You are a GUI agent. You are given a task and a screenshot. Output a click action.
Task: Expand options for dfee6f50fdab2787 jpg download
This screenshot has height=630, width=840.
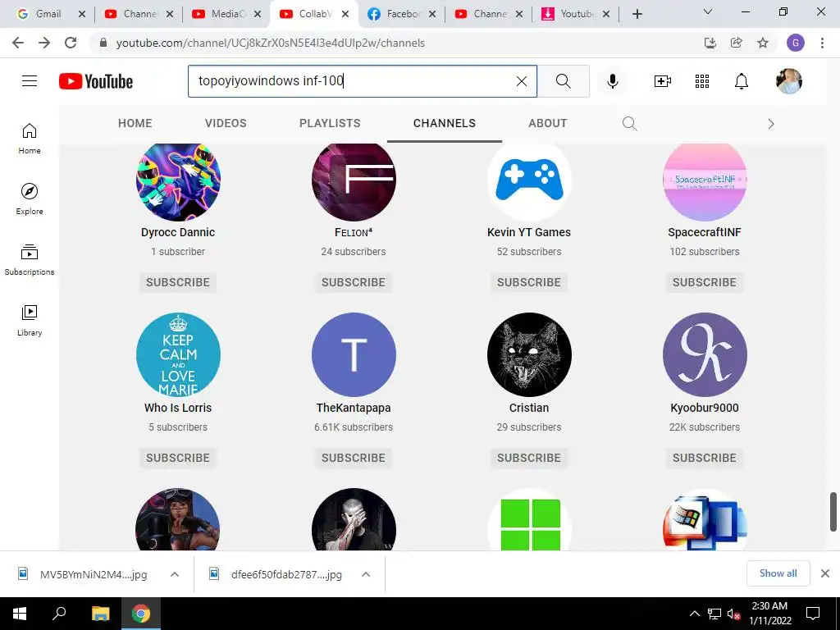[x=366, y=574]
